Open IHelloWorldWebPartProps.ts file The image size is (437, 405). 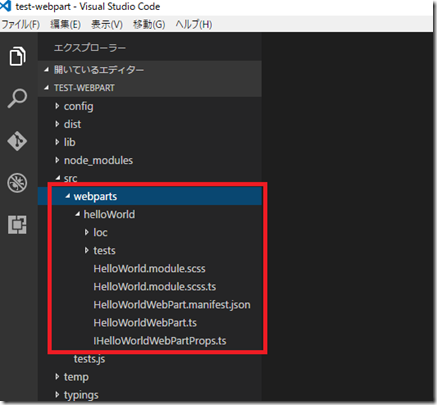160,341
